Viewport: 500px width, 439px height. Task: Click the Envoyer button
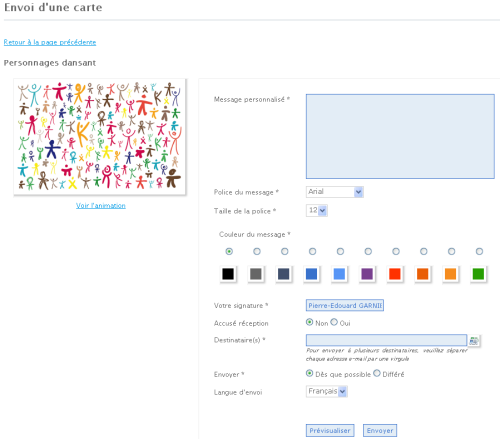click(x=380, y=430)
